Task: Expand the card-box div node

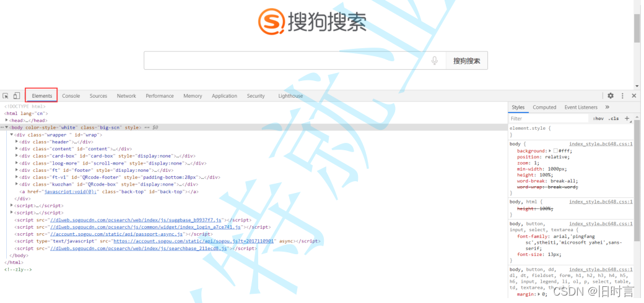Action: coord(17,156)
